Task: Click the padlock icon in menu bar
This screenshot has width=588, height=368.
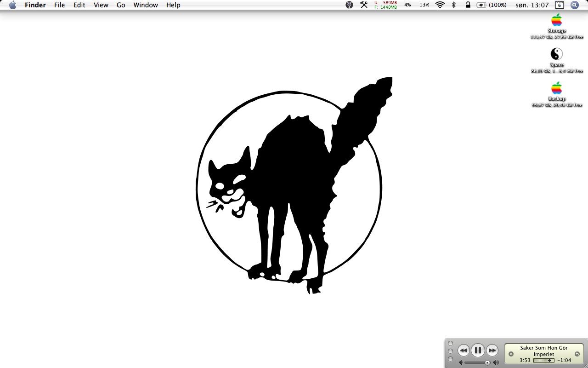Action: click(468, 5)
